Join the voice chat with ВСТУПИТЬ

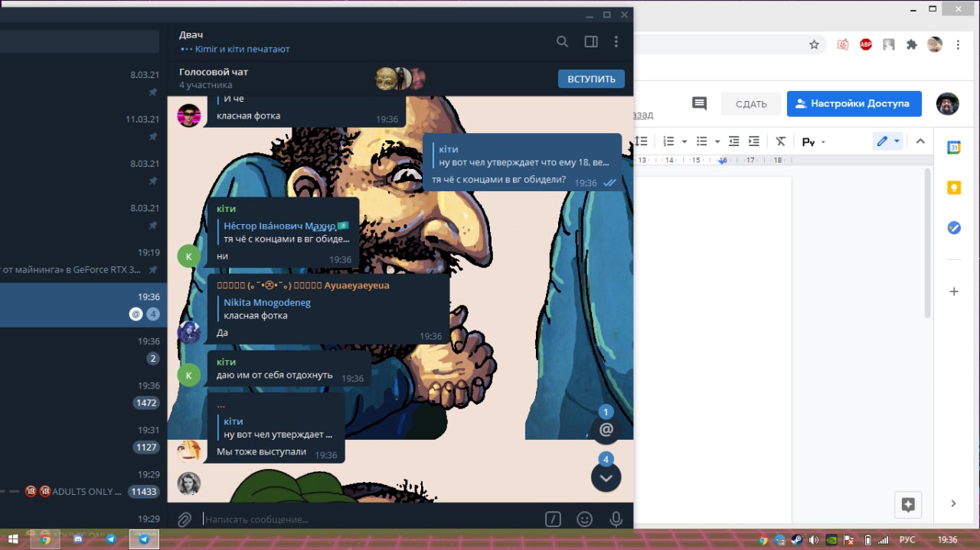(591, 79)
